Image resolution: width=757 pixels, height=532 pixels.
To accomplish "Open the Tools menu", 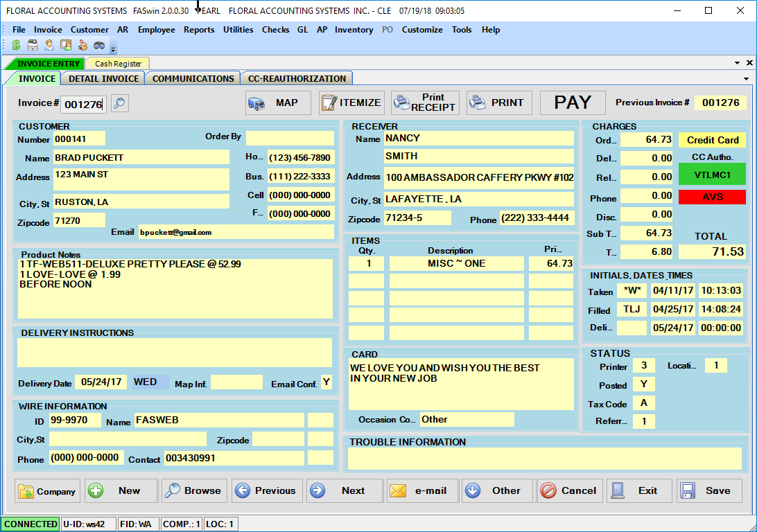I will pos(462,29).
